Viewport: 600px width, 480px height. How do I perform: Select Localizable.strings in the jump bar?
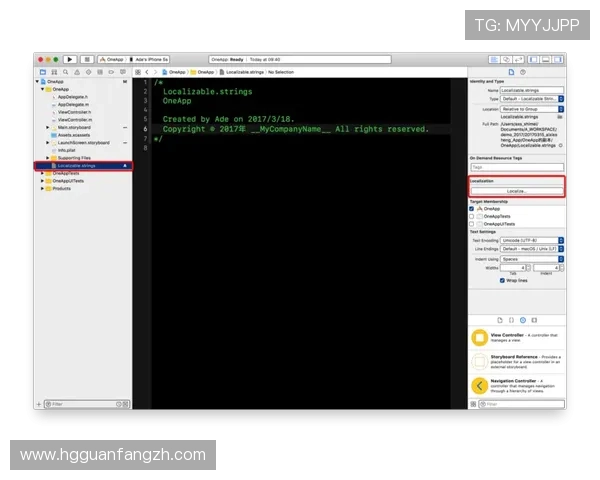click(x=244, y=72)
